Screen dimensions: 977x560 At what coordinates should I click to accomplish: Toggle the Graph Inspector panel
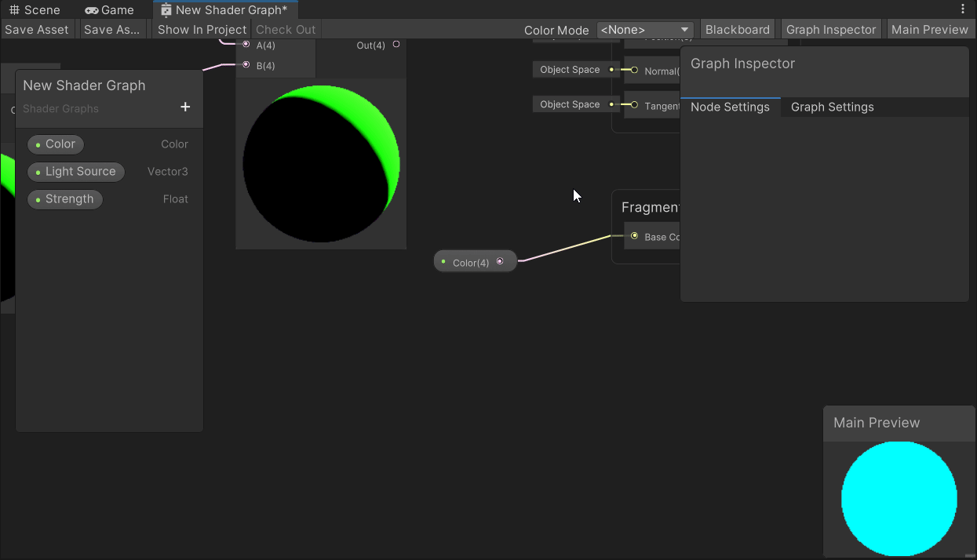click(x=831, y=30)
